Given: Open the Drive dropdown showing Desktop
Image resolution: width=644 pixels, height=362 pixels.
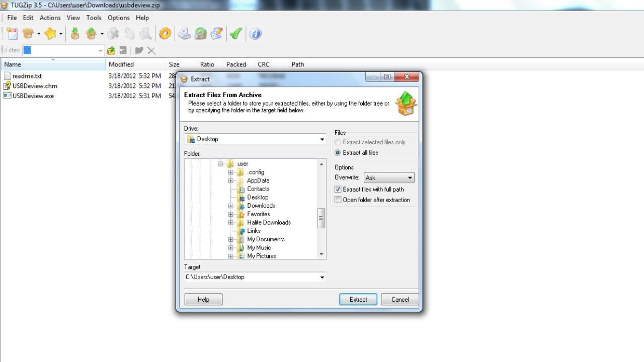Looking at the screenshot, I should point(322,139).
